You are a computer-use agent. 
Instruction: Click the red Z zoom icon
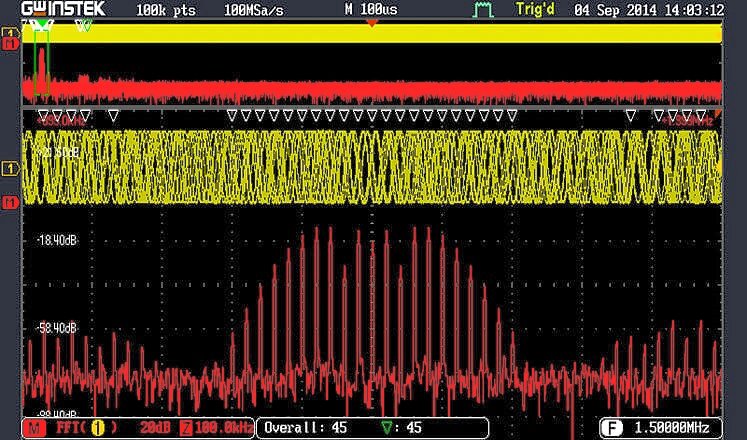[x=186, y=428]
